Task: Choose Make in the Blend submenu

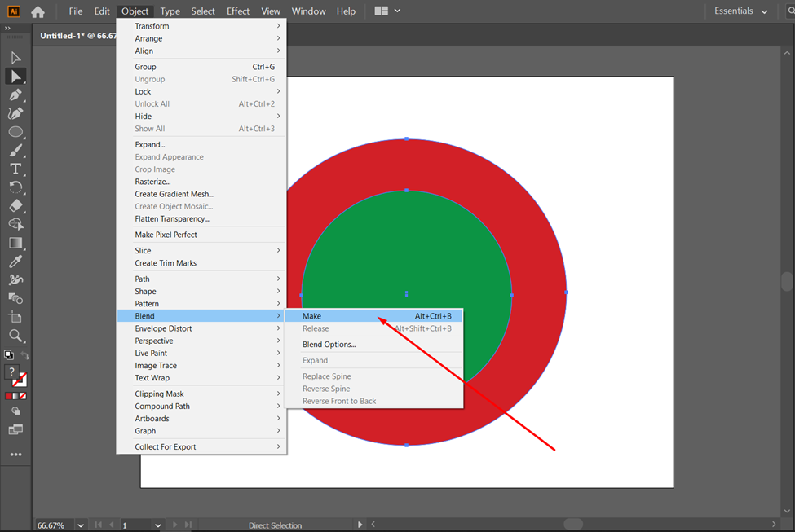Action: tap(374, 315)
